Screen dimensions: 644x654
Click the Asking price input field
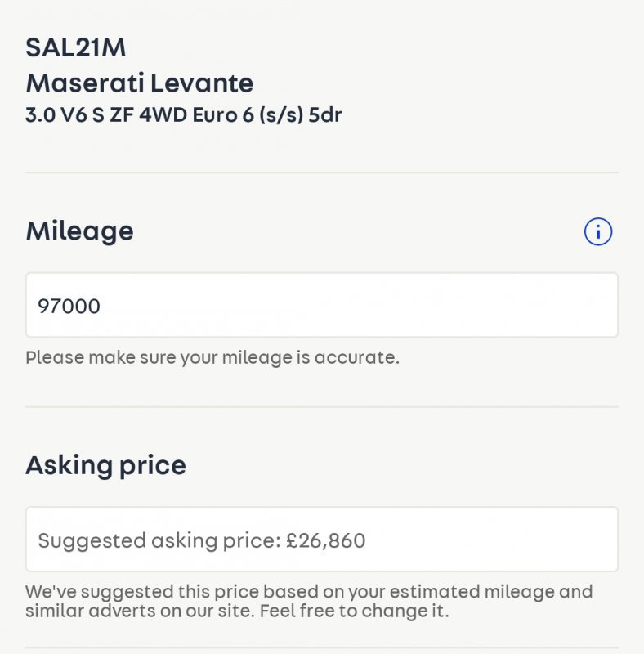click(x=321, y=540)
